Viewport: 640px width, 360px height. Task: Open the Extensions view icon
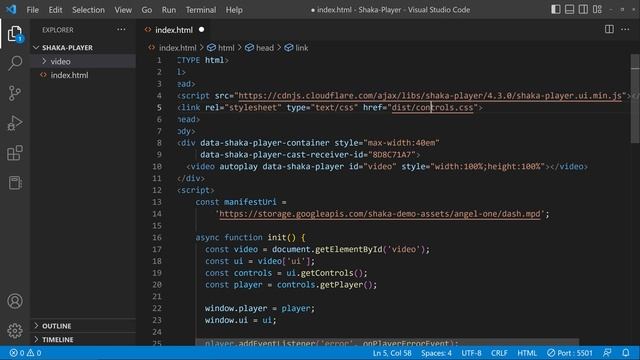15,153
